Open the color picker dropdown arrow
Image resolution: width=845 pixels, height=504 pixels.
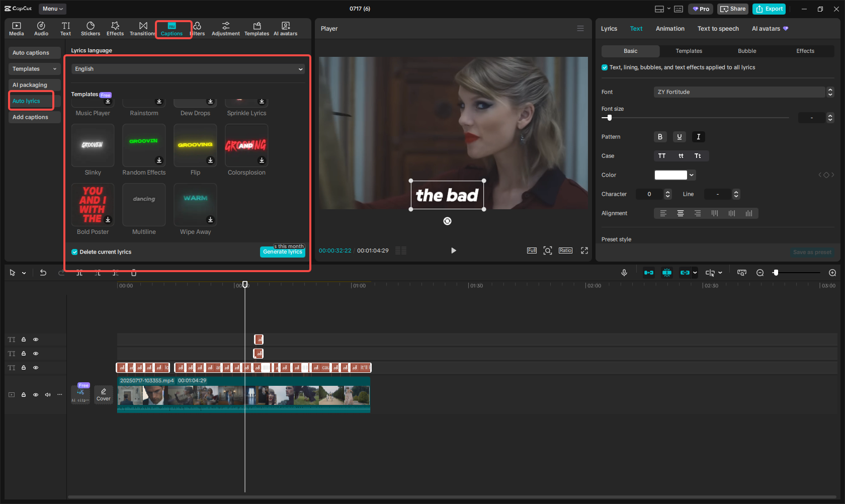click(x=692, y=175)
